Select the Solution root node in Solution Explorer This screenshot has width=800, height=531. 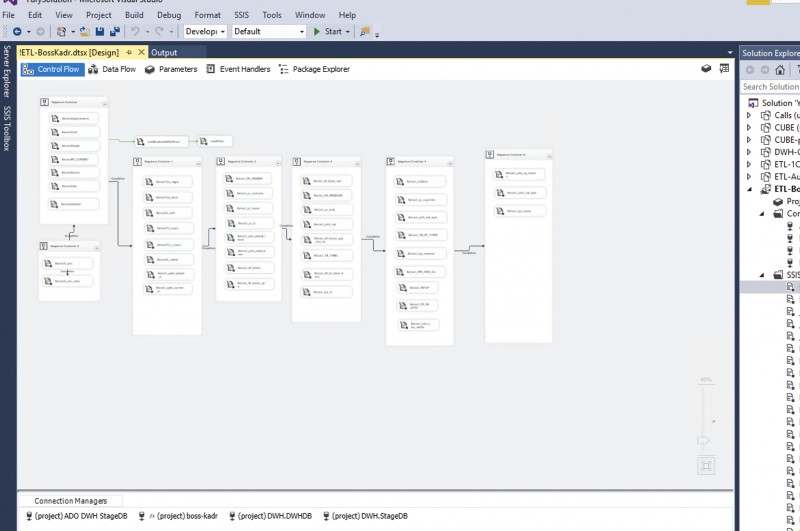pos(774,103)
